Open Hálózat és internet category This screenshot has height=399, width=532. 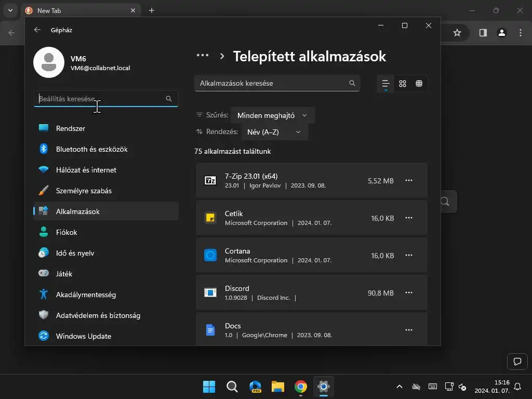(x=106, y=170)
